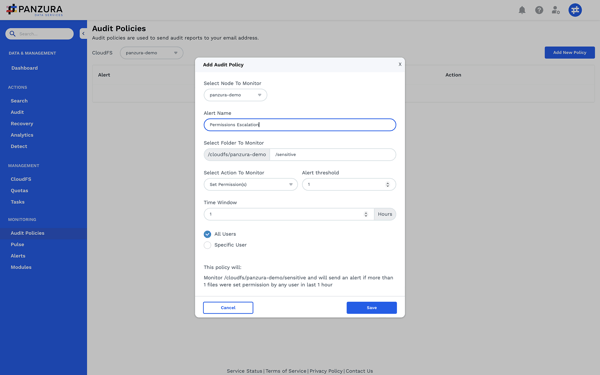Image resolution: width=600 pixels, height=375 pixels.
Task: Click the Cancel button
Action: (228, 308)
